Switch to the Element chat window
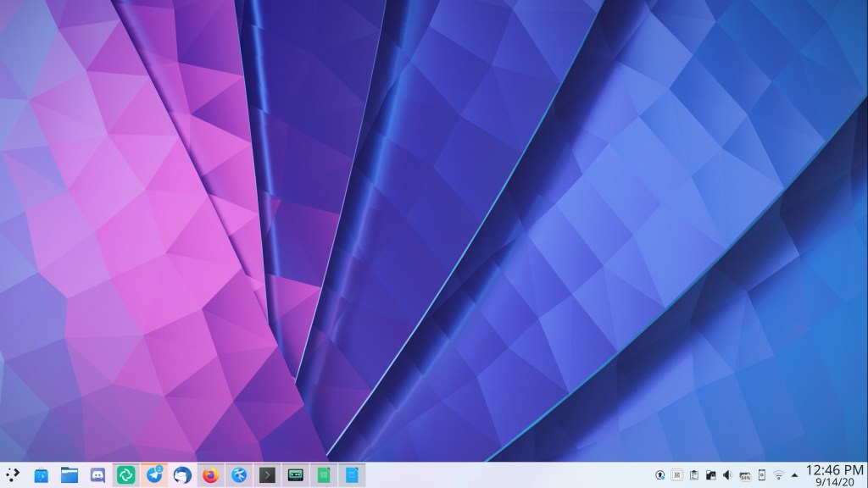This screenshot has width=868, height=488. point(126,475)
